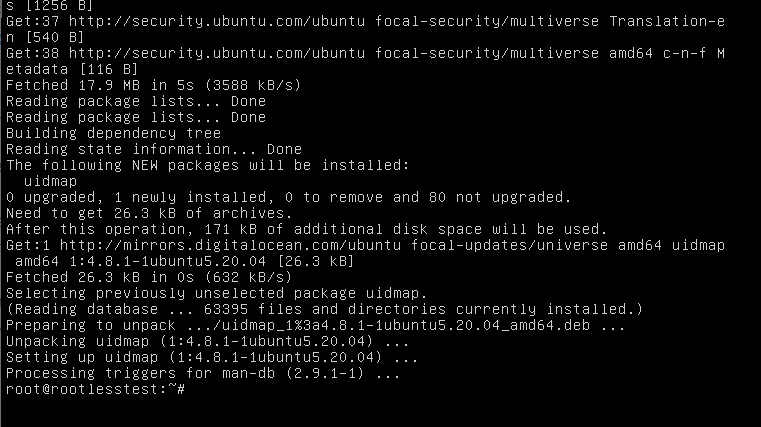The image size is (761, 427).
Task: Click 'The following NEW packages' line
Action: click(208, 165)
